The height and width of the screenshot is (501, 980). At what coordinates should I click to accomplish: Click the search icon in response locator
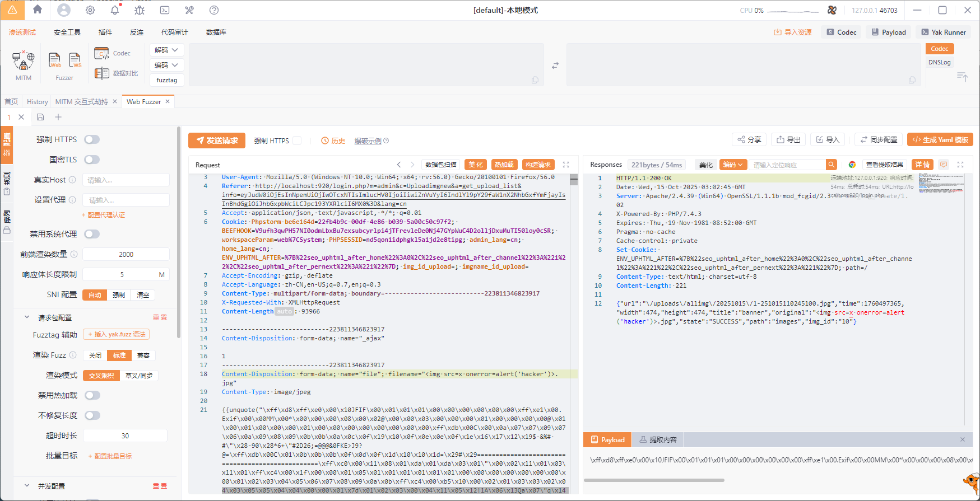pos(832,165)
